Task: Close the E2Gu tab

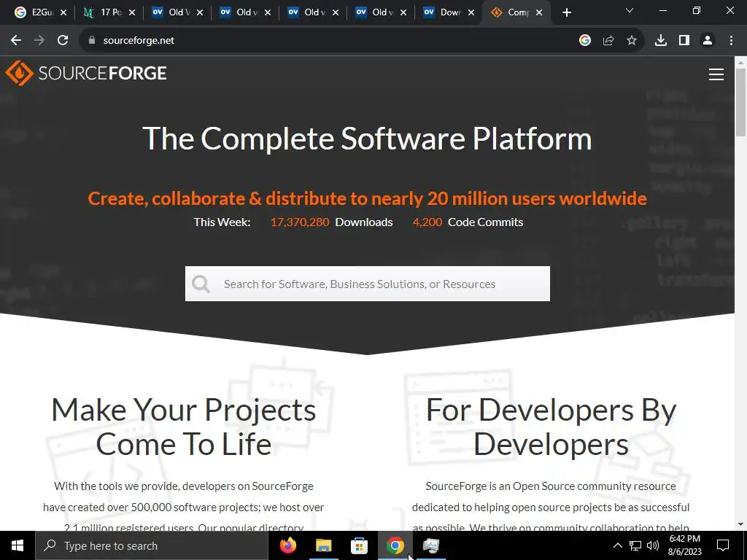Action: point(63,12)
